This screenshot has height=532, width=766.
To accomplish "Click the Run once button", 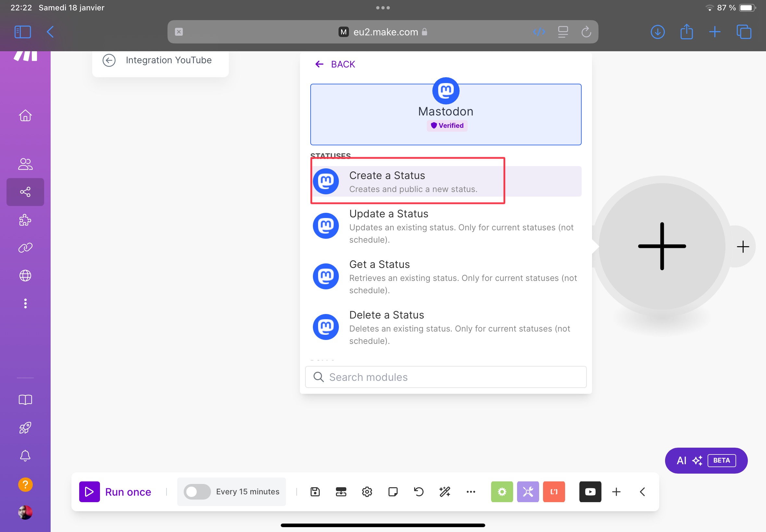I will pos(115,492).
